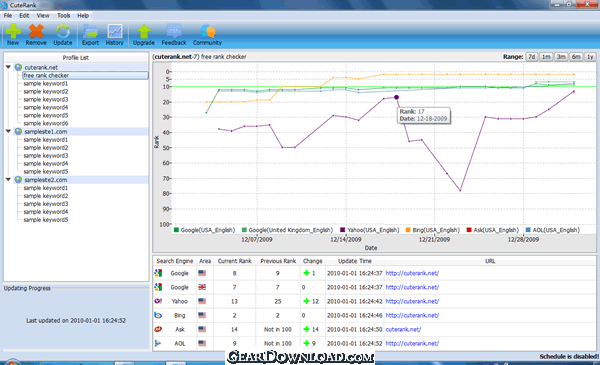Open the Google USA cuterank.net URL link
This screenshot has width=600, height=365.
[x=412, y=273]
